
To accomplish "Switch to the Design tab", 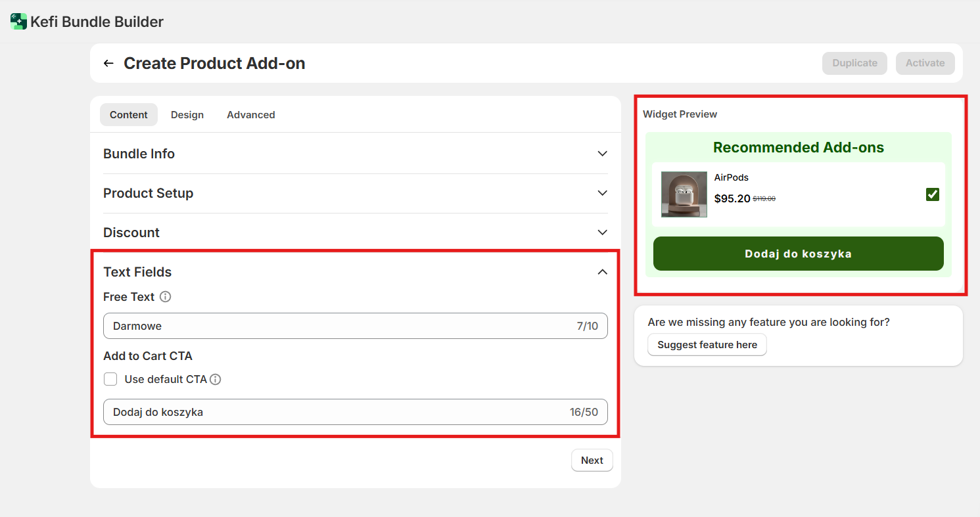I will (187, 115).
